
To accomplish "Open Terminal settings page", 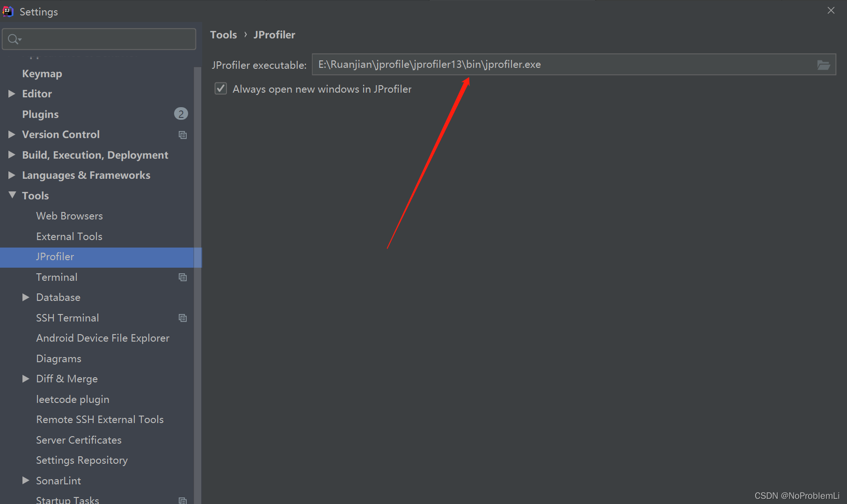I will [x=57, y=277].
